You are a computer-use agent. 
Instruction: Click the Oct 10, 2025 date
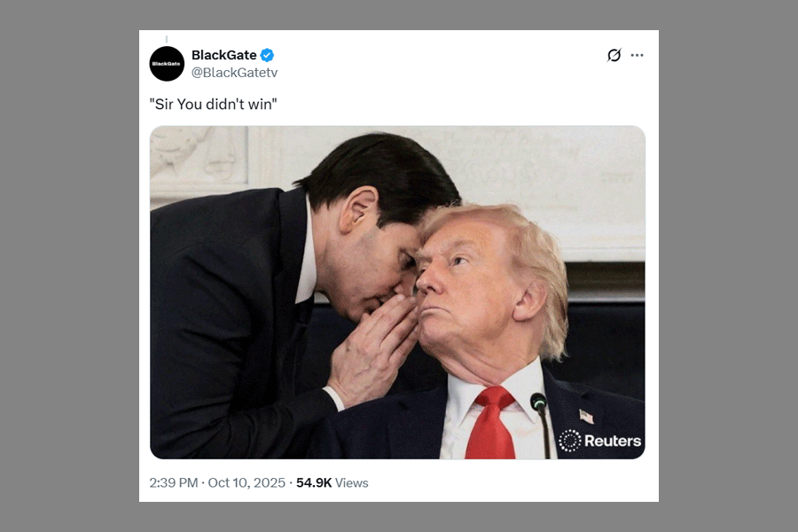(x=246, y=482)
